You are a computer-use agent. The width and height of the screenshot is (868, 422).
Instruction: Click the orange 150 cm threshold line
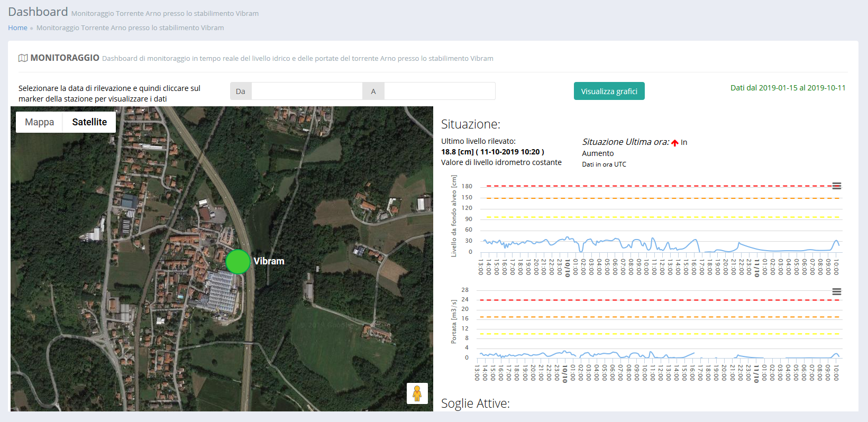coord(663,198)
